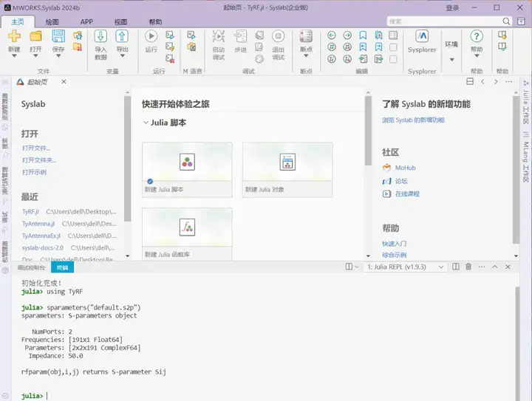The width and height of the screenshot is (532, 401).
Task: Click 登录 in the title bar
Action: coord(452,8)
